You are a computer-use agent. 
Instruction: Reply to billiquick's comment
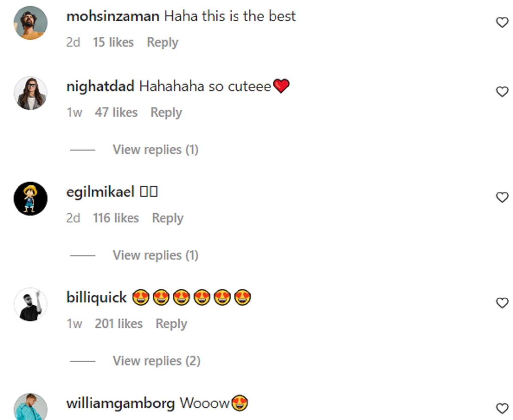pos(171,324)
